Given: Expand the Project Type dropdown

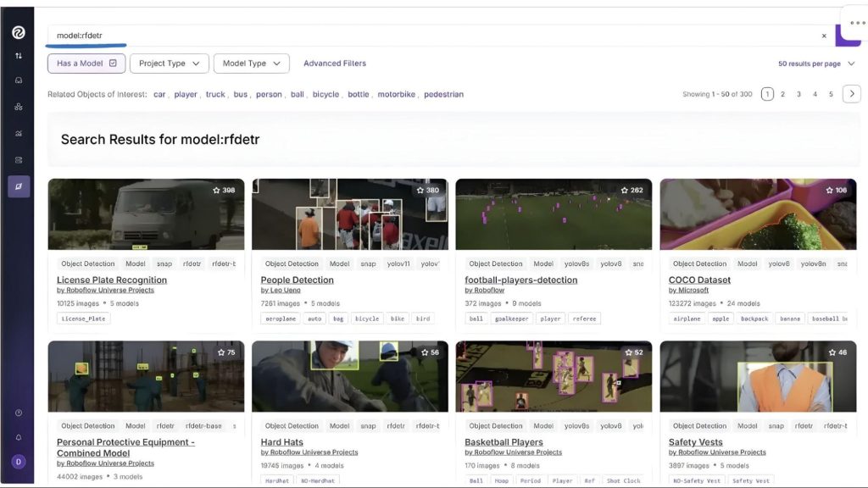Looking at the screenshot, I should [170, 64].
